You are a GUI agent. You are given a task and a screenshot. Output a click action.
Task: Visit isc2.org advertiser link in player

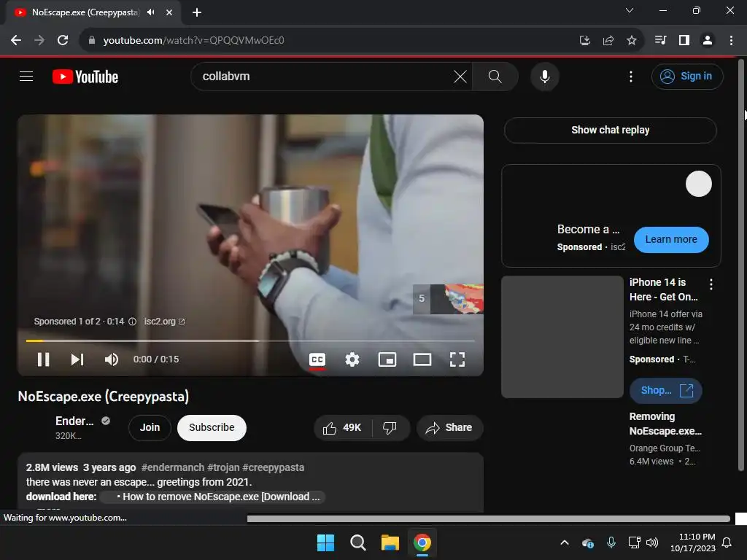coord(164,322)
